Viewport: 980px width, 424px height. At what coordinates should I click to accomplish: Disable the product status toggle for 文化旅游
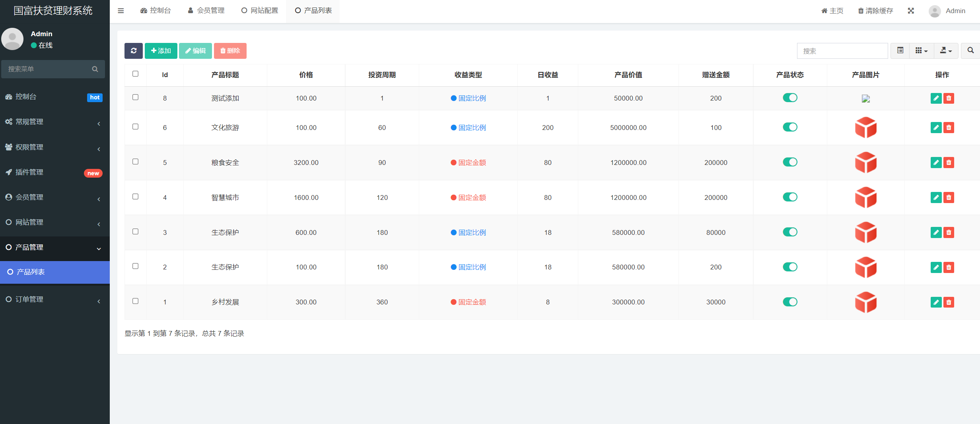[790, 127]
